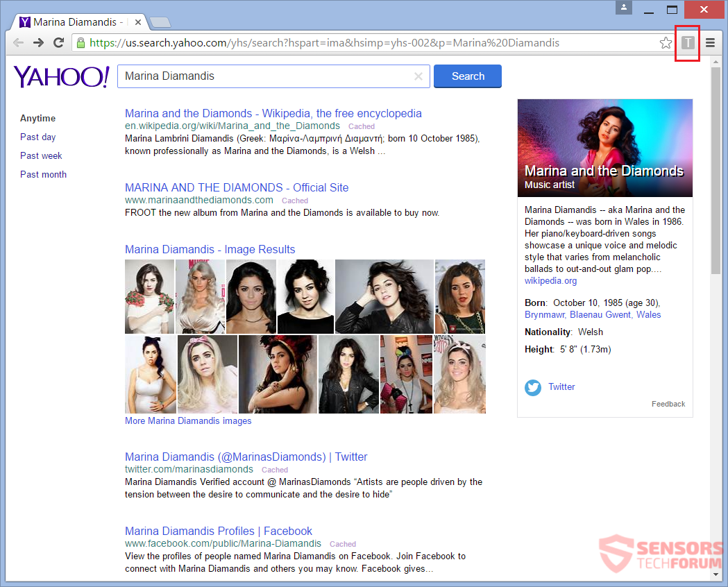Open first image result with rose dress
The height and width of the screenshot is (587, 728).
[x=149, y=296]
